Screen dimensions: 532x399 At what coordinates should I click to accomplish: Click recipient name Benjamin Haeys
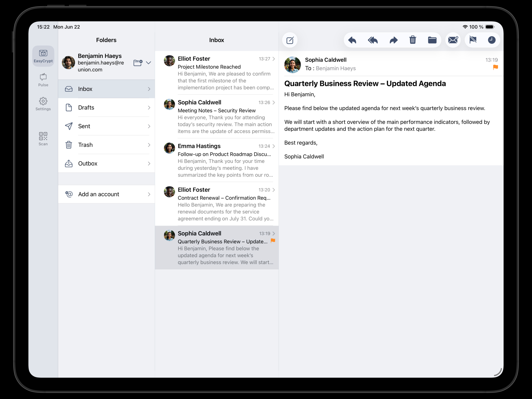point(336,68)
